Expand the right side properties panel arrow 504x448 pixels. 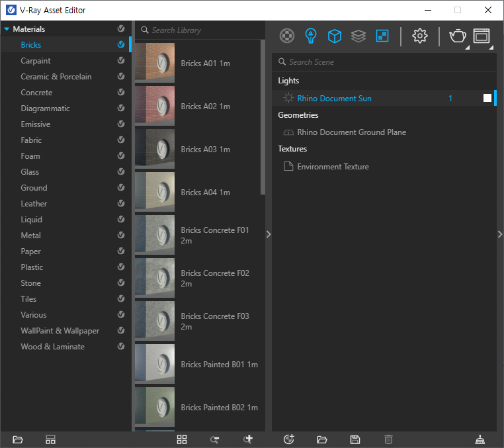point(500,234)
